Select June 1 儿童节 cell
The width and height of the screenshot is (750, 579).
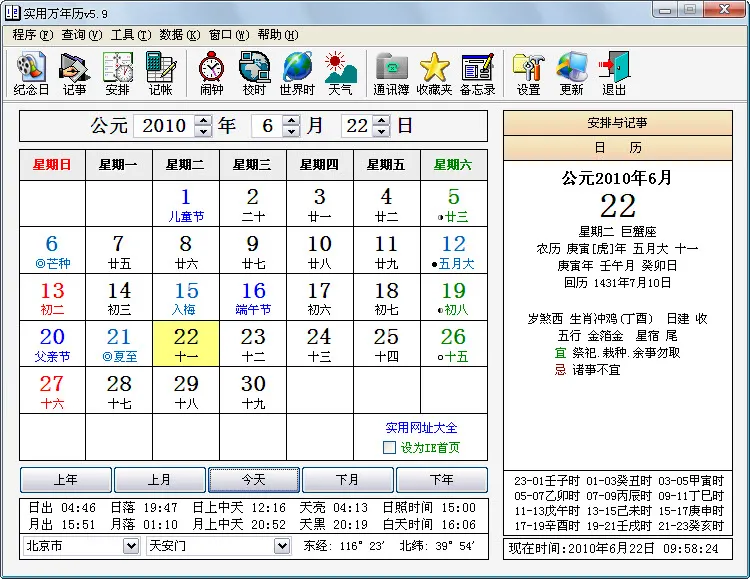tap(186, 203)
